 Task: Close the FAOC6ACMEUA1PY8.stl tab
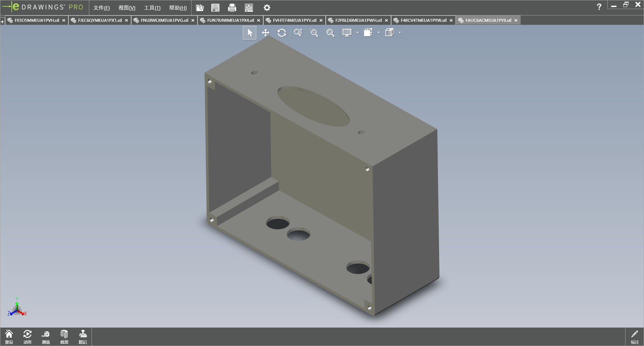pyautogui.click(x=516, y=20)
